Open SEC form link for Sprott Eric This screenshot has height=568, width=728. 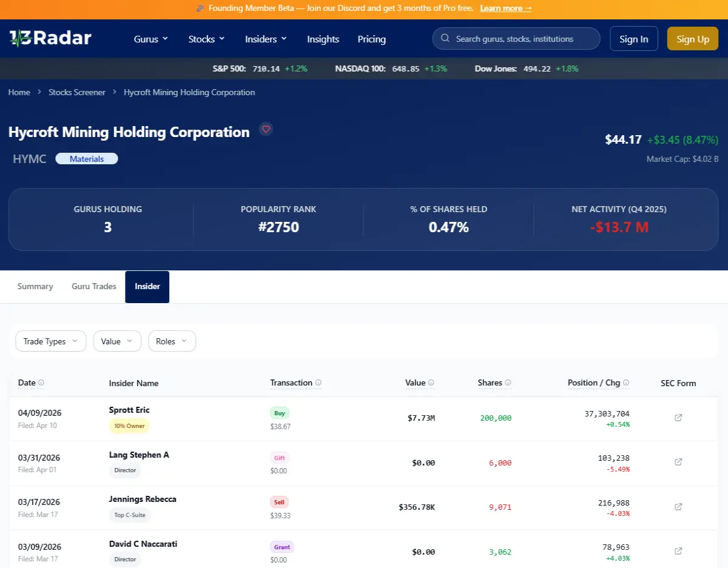pyautogui.click(x=678, y=418)
